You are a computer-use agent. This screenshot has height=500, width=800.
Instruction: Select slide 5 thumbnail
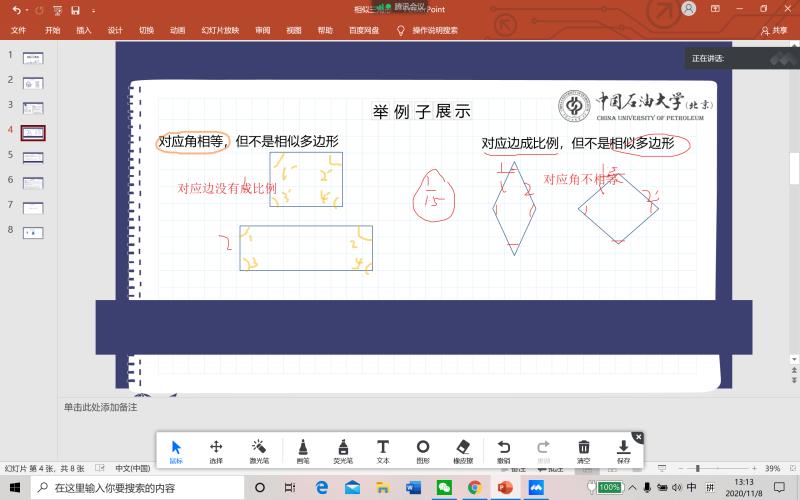(33, 157)
